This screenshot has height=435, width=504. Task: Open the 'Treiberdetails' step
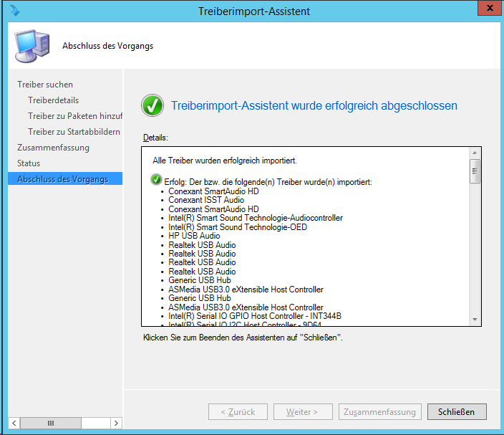[54, 100]
